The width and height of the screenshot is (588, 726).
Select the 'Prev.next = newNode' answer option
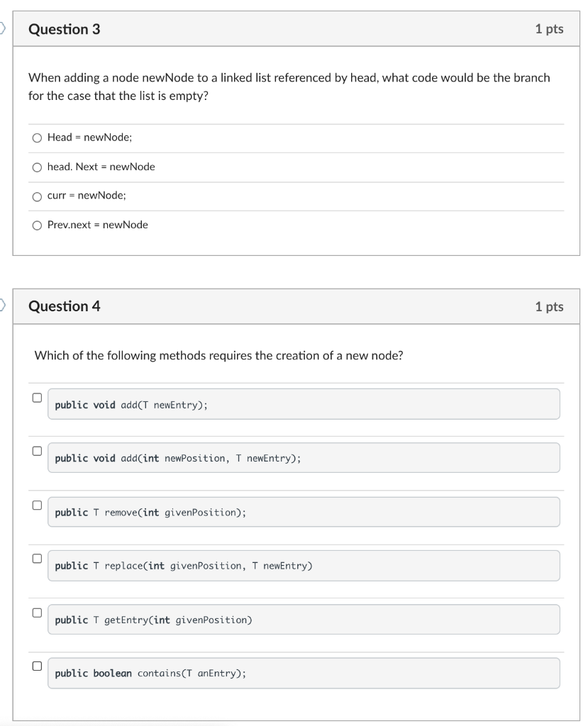[37, 225]
